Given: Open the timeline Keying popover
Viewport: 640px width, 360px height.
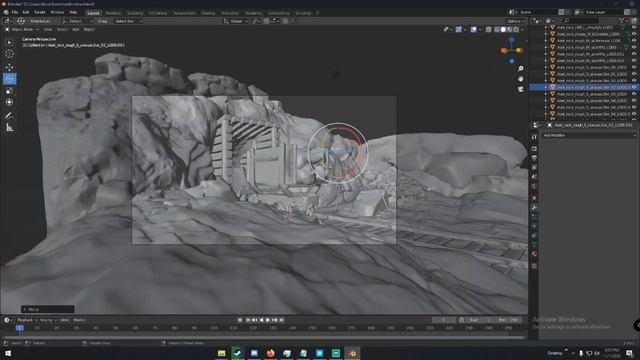Looking at the screenshot, I should coord(48,320).
